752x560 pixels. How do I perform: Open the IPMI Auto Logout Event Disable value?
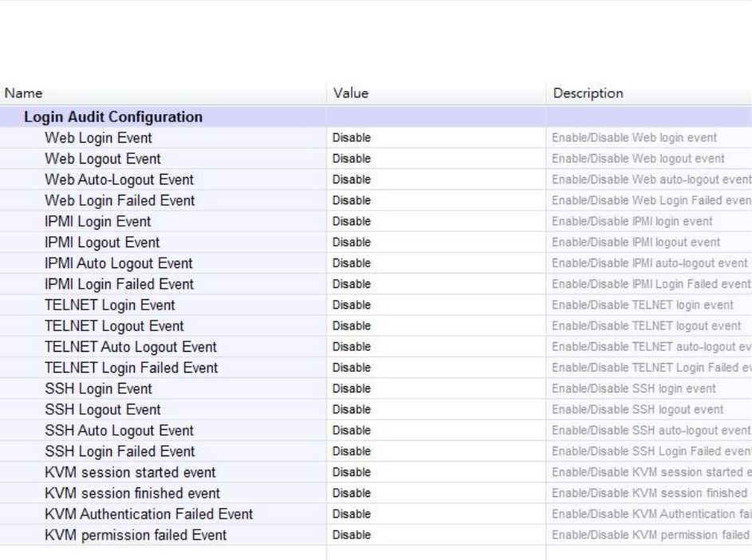pyautogui.click(x=352, y=263)
